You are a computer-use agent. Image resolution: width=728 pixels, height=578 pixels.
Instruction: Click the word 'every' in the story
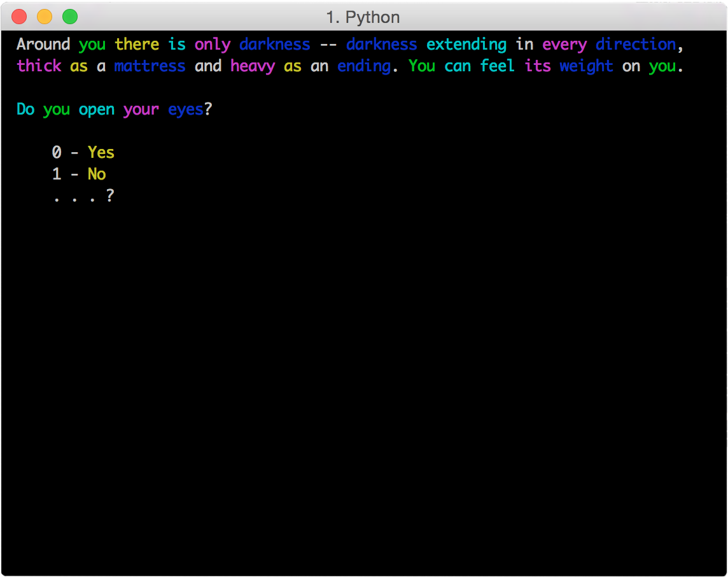pyautogui.click(x=564, y=45)
